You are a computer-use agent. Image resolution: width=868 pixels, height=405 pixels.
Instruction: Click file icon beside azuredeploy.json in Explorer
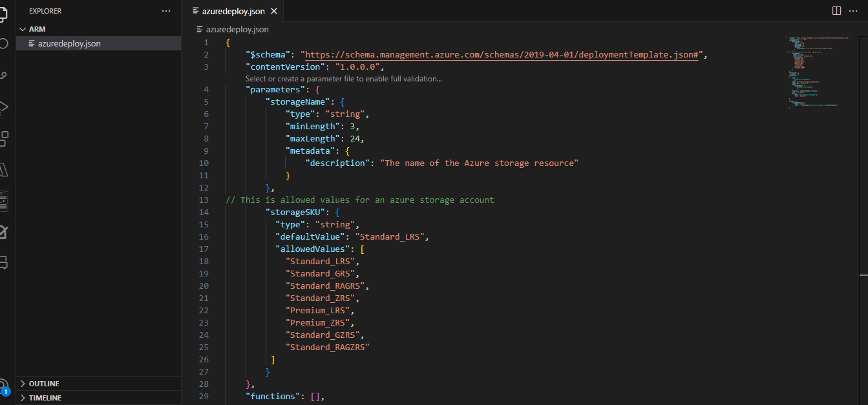[x=32, y=44]
